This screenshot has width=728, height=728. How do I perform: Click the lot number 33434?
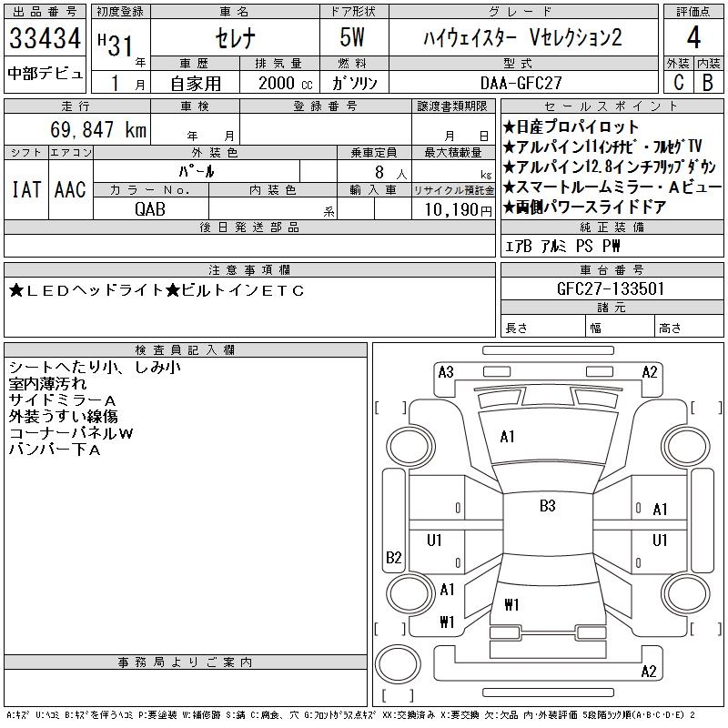45,39
